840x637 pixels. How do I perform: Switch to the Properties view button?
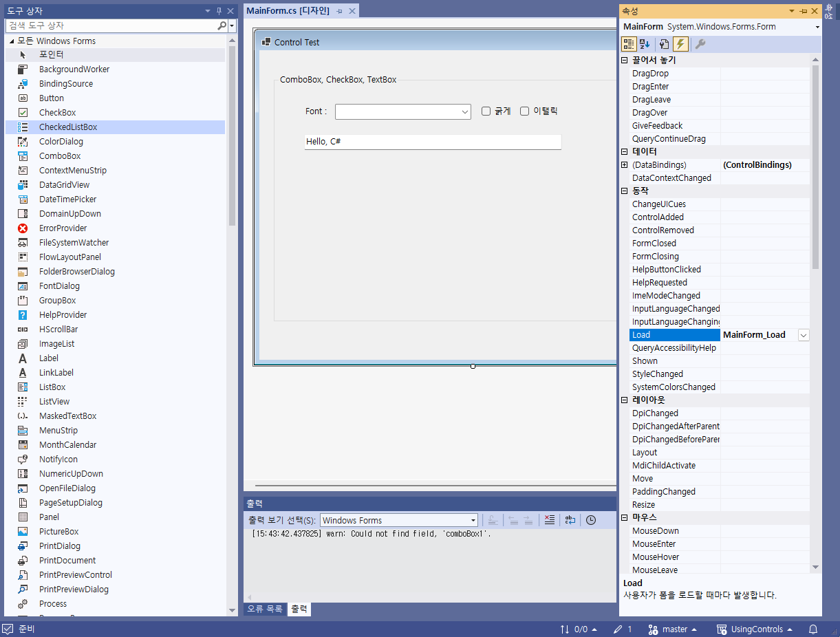(664, 44)
